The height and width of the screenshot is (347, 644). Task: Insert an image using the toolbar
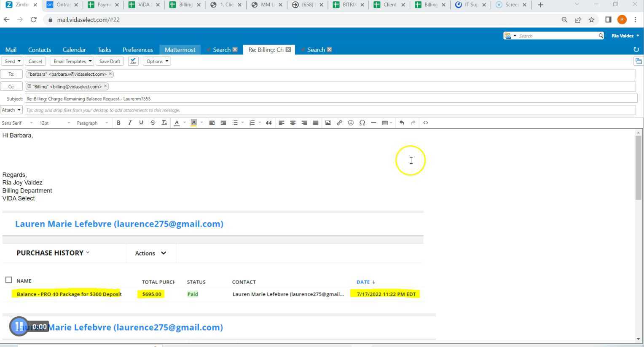328,123
